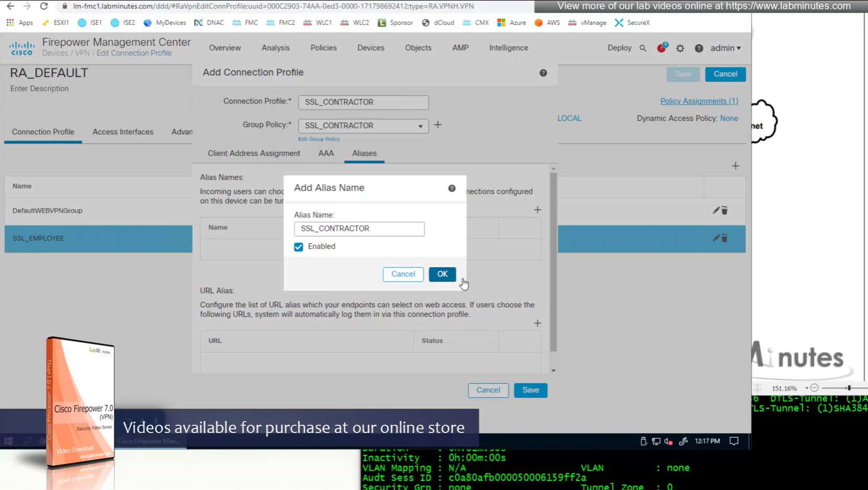The image size is (868, 490).
Task: Open the notifications alert icon
Action: pos(661,48)
